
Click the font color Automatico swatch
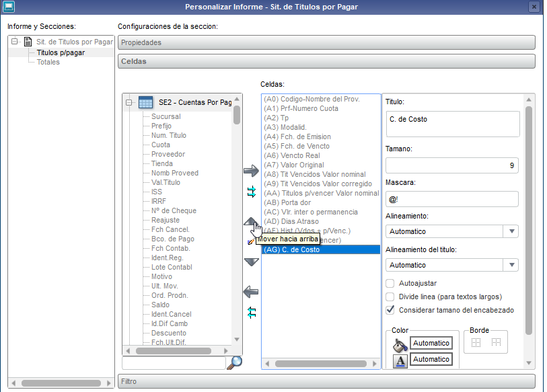tap(431, 359)
